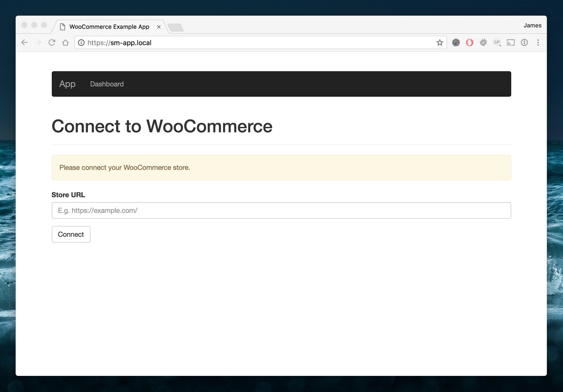Start casting with the Cast icon

click(511, 42)
